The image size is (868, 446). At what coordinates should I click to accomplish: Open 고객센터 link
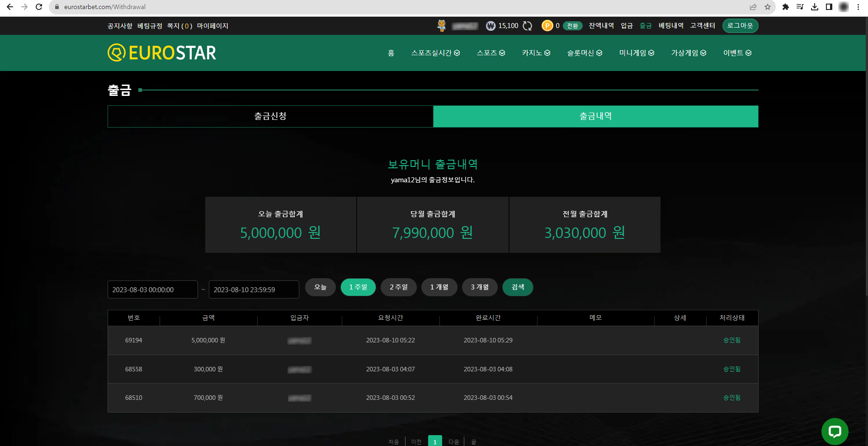[x=703, y=26]
